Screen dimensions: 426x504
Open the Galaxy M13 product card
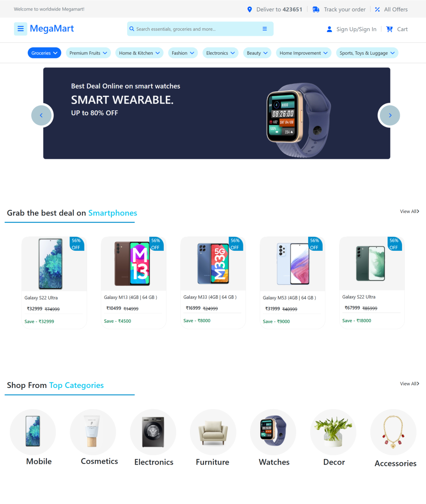pos(133,283)
